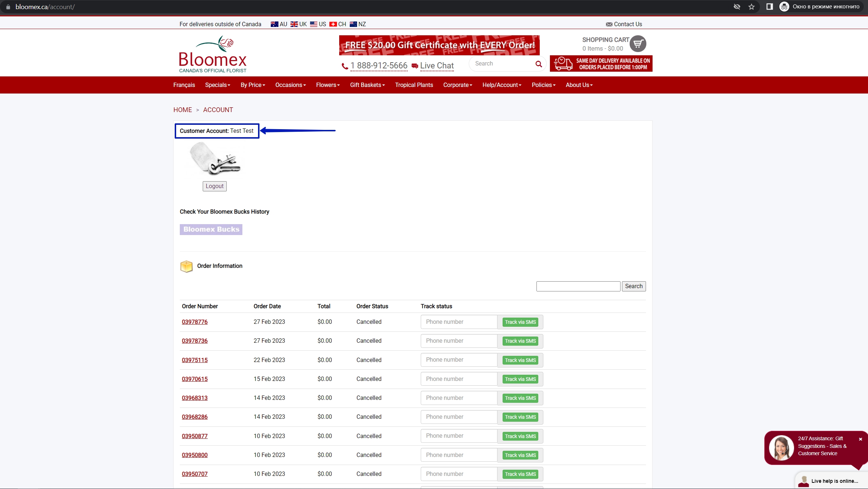Open the About Us menu
This screenshot has height=489, width=868.
pos(579,85)
